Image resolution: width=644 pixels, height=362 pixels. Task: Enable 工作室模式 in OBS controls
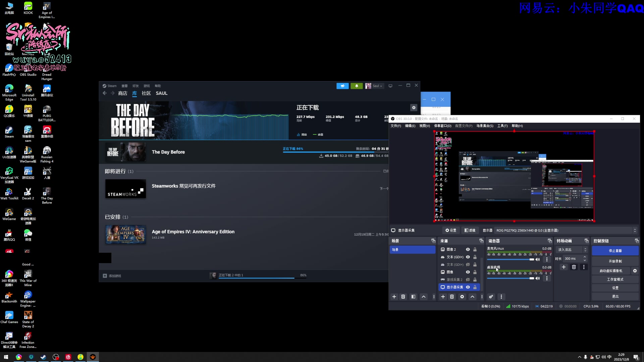pyautogui.click(x=615, y=280)
